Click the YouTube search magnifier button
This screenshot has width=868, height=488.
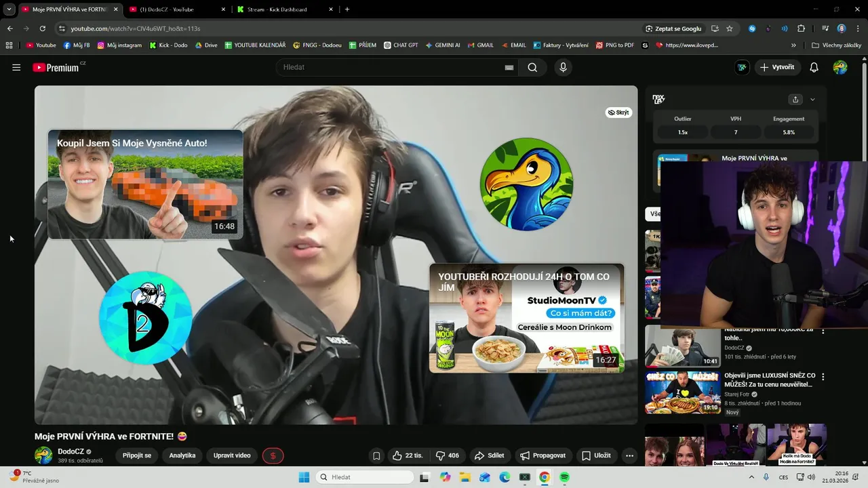(532, 67)
